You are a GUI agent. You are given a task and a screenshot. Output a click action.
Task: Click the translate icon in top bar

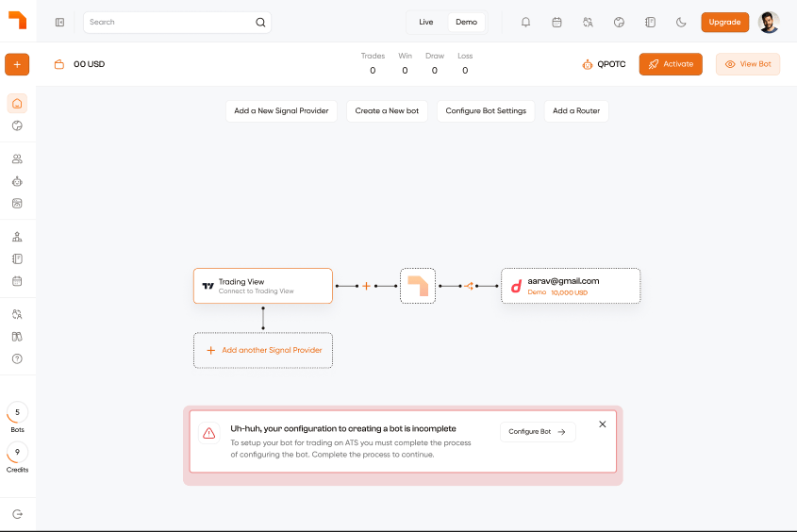click(588, 23)
